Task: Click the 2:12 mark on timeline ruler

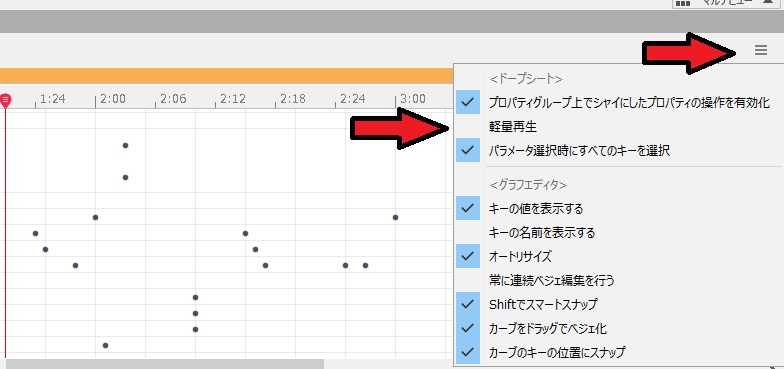Action: click(x=233, y=98)
